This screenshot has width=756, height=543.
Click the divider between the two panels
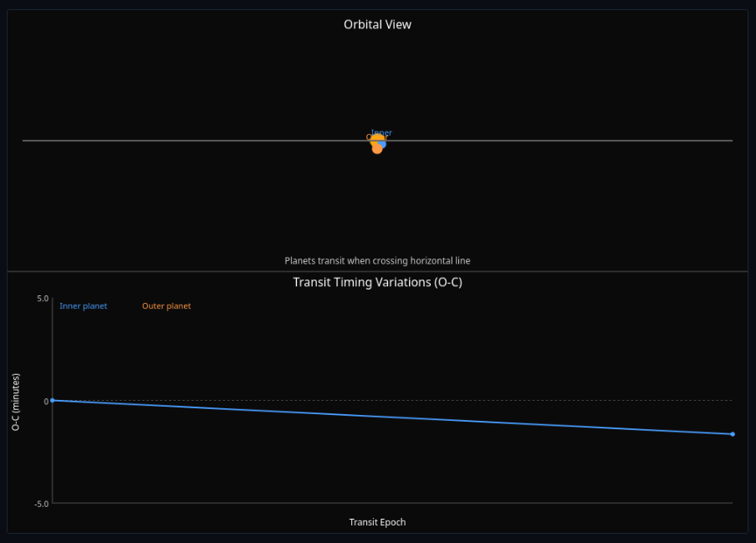coord(377,271)
